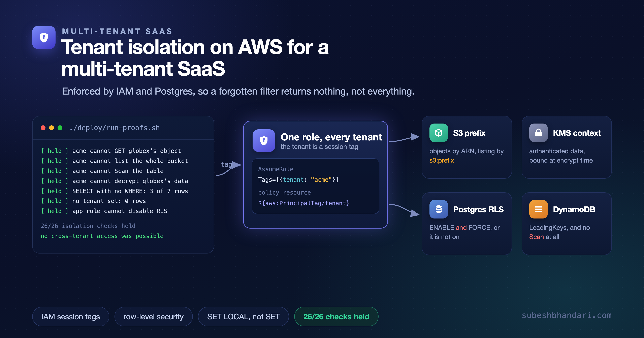Select the row-level security pill
This screenshot has width=644, height=338.
(154, 316)
